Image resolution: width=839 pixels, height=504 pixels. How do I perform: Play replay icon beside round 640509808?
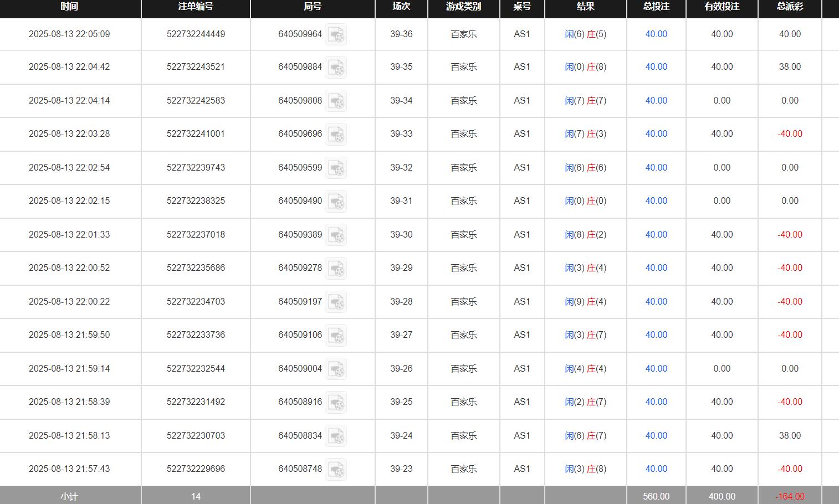click(336, 101)
